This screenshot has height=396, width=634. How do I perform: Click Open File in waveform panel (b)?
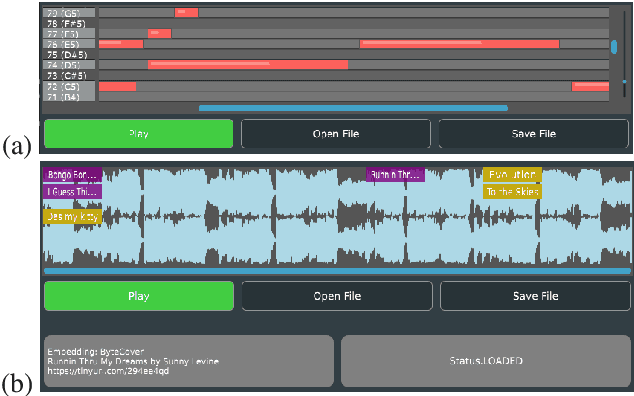pyautogui.click(x=337, y=296)
